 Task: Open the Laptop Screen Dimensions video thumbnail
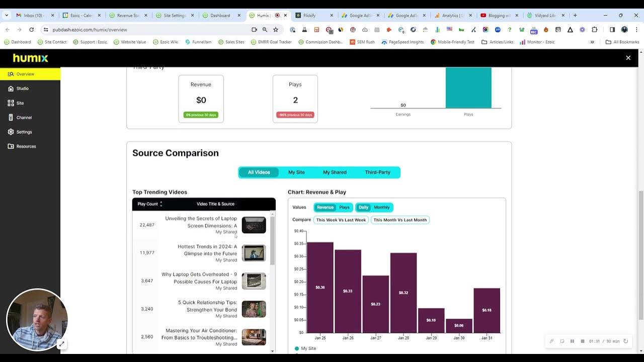click(x=254, y=225)
